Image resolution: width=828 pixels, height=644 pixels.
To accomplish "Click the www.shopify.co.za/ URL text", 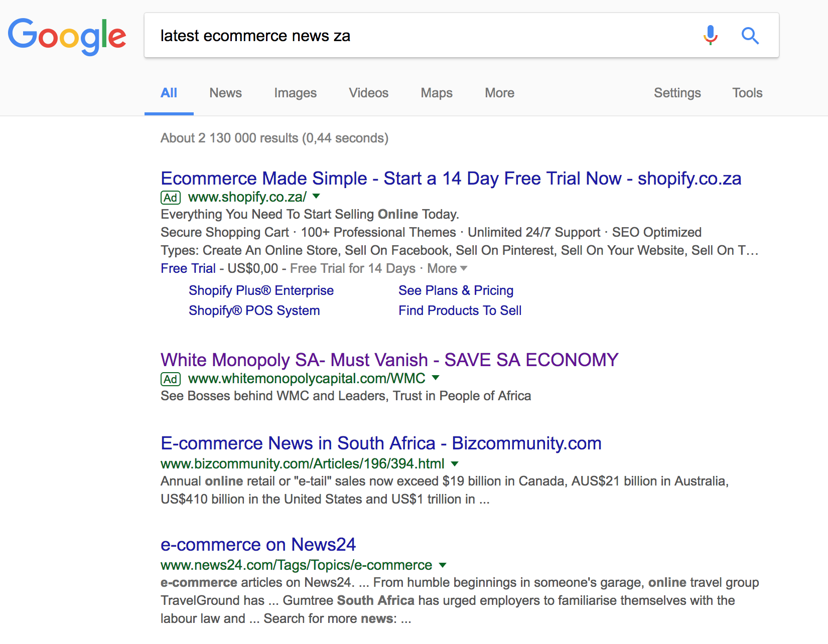I will pyautogui.click(x=247, y=197).
